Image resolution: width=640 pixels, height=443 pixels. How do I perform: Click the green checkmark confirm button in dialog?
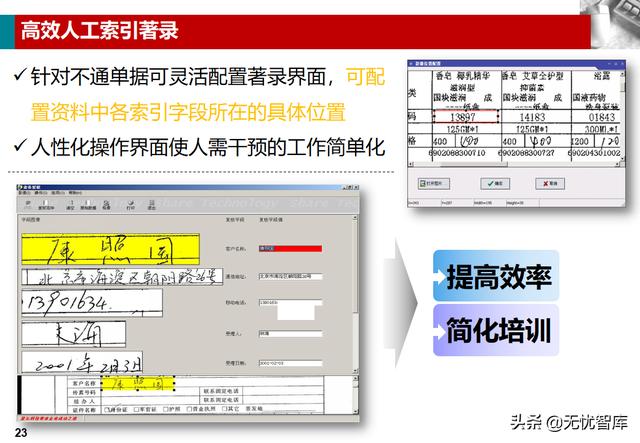[495, 183]
